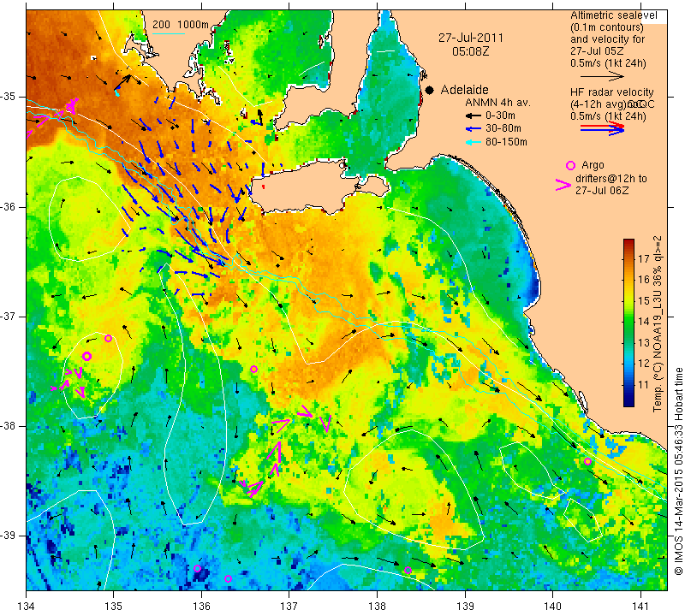Click the 11 value on temperature scale
Screen dimensions: 685x616
[644, 385]
